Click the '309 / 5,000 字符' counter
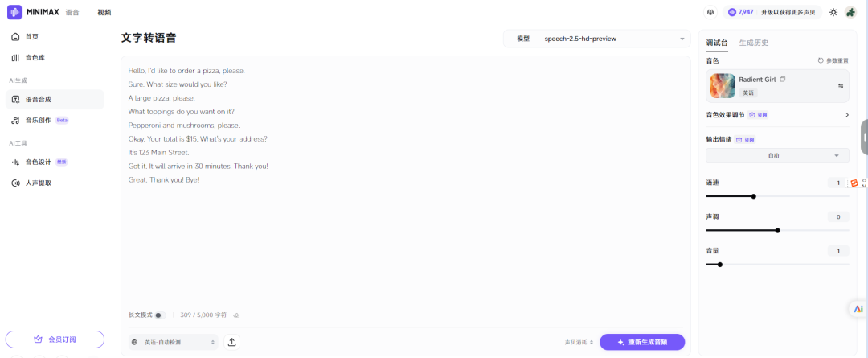The image size is (868, 358). pyautogui.click(x=203, y=315)
